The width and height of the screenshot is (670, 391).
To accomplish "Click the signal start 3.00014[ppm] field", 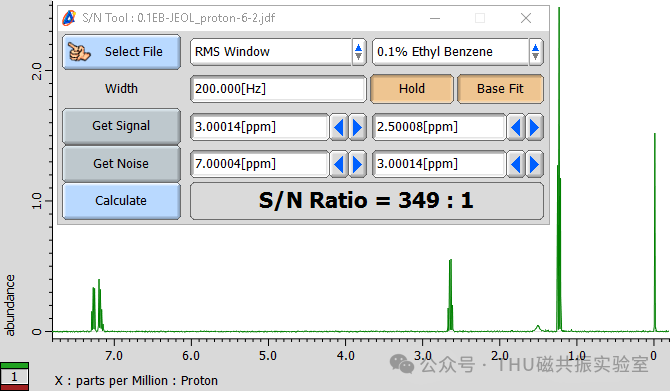I will click(260, 127).
